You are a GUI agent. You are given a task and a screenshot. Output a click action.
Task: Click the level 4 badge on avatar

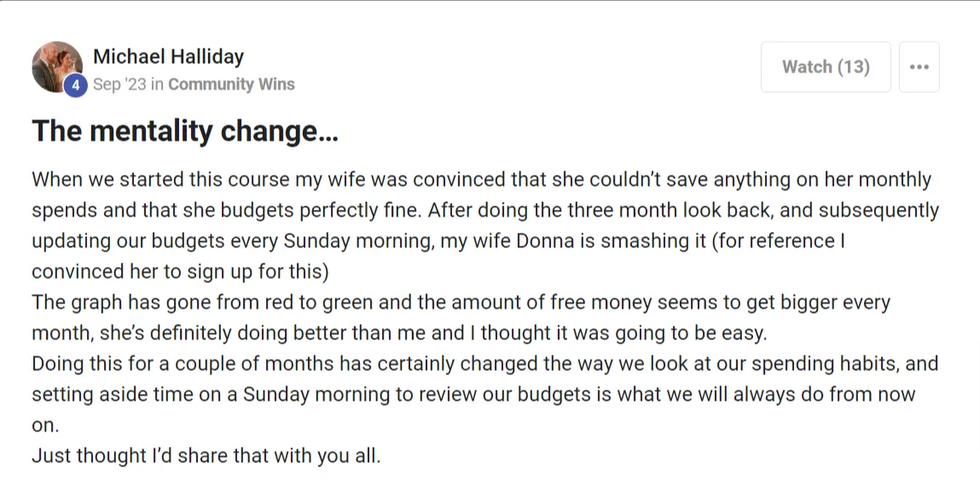point(76,85)
